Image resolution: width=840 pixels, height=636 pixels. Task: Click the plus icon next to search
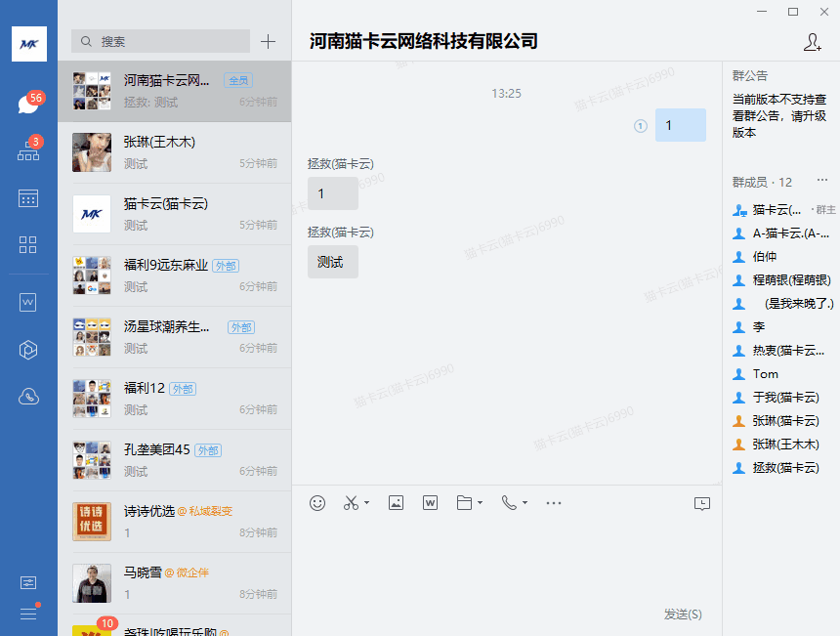click(268, 41)
